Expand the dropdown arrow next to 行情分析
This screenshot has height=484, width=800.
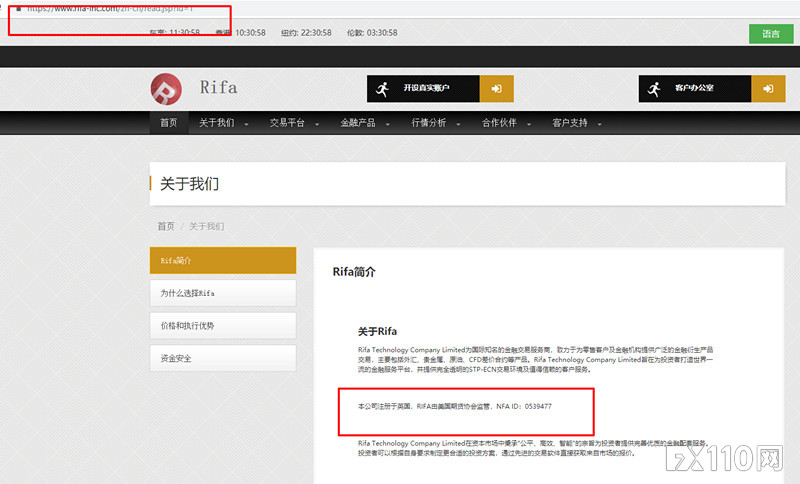(458, 124)
